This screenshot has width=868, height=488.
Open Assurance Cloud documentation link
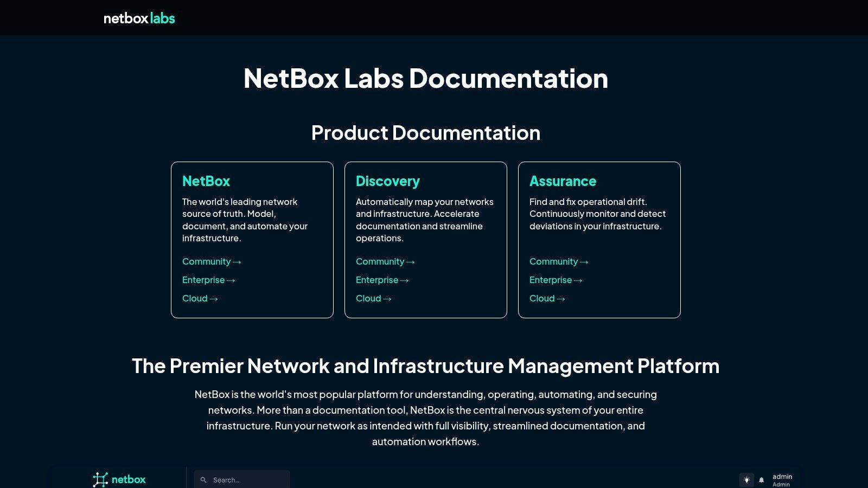547,298
